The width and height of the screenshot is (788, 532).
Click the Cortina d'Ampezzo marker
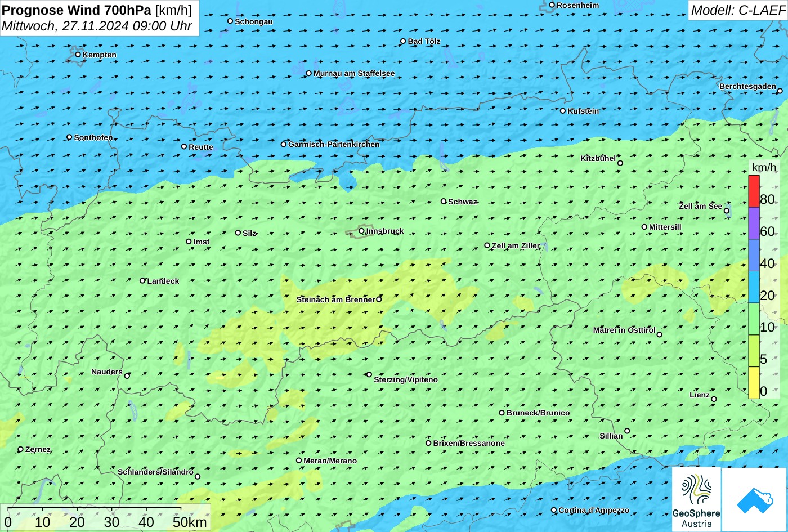pyautogui.click(x=554, y=510)
